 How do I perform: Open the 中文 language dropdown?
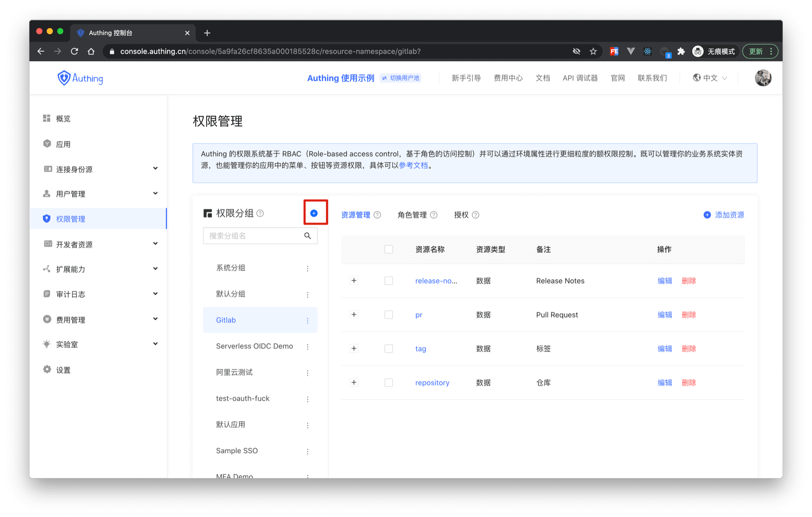click(710, 78)
